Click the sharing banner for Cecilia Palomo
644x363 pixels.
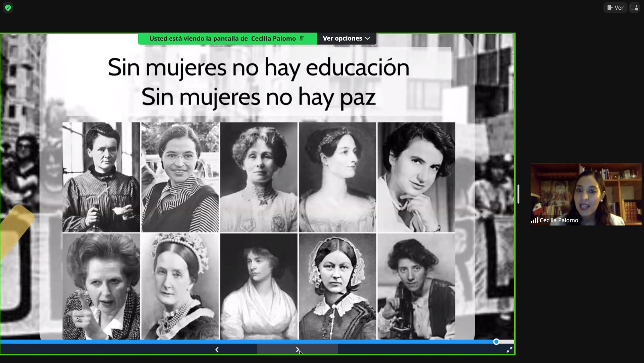(228, 38)
